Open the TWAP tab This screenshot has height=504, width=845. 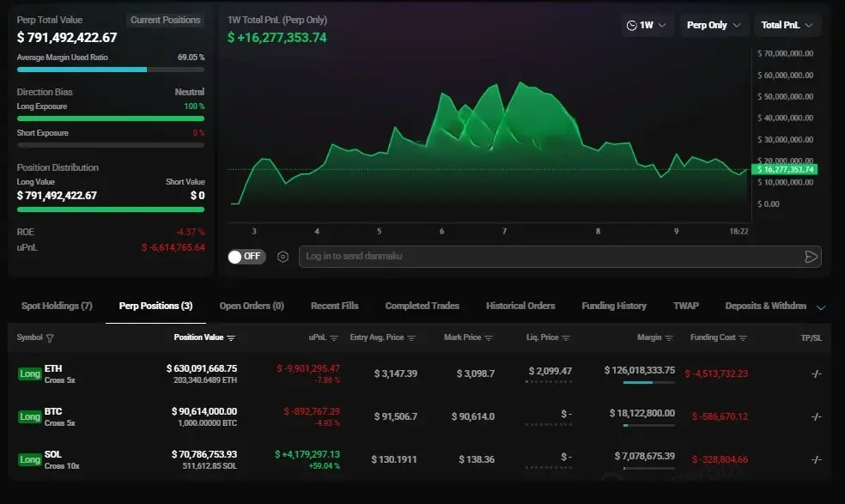pos(685,306)
